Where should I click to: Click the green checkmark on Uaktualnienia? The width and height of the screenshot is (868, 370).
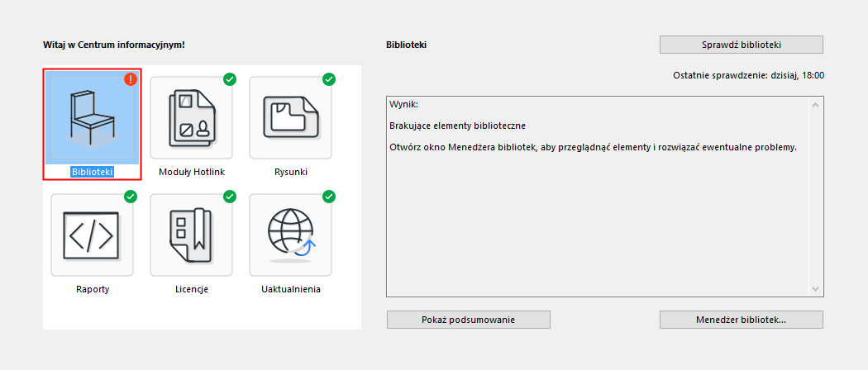pos(329,197)
